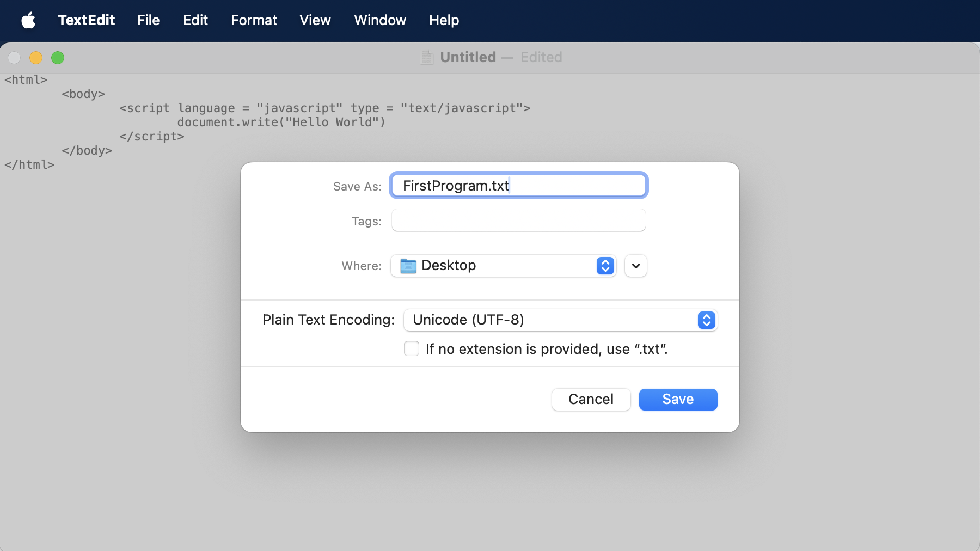Open the Plain Text Encoding dropdown
Screen dimensions: 980x551
coord(560,320)
